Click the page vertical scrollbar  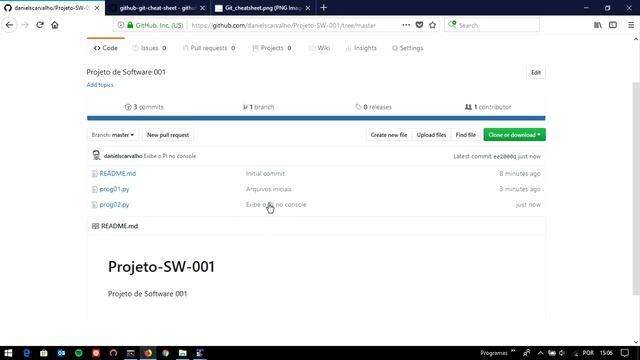[x=636, y=188]
